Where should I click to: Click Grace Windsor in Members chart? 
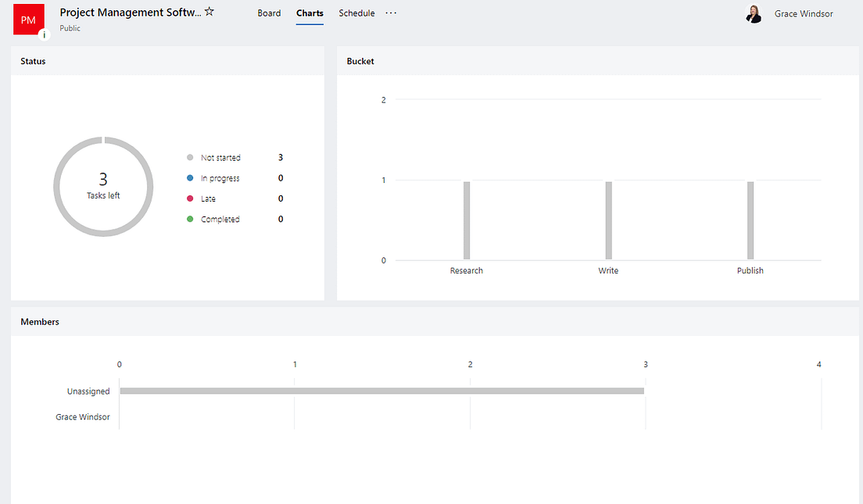(83, 417)
